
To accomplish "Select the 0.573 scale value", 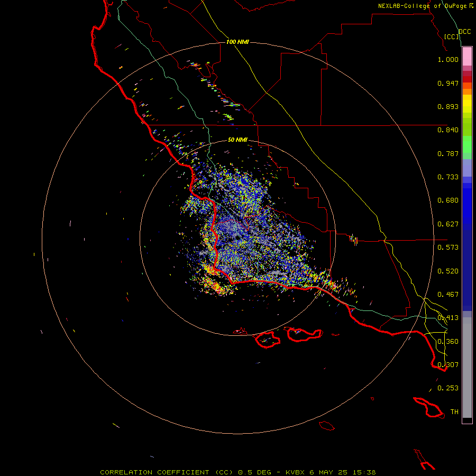I will [448, 248].
